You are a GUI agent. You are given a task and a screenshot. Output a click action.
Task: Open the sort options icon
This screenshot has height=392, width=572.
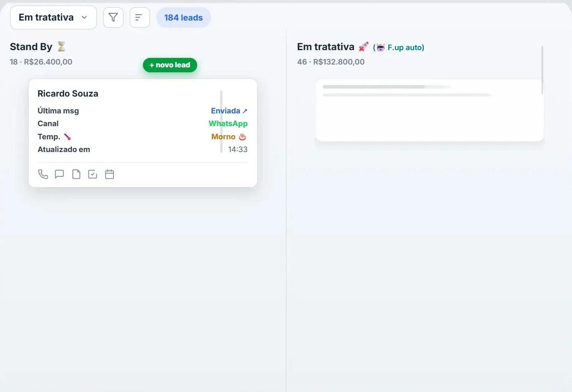click(x=140, y=18)
